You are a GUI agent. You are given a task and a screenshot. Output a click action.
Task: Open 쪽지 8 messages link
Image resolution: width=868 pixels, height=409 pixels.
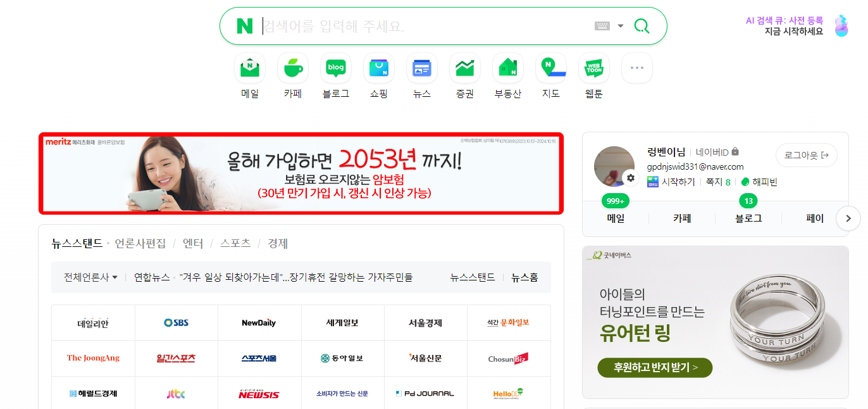(718, 182)
